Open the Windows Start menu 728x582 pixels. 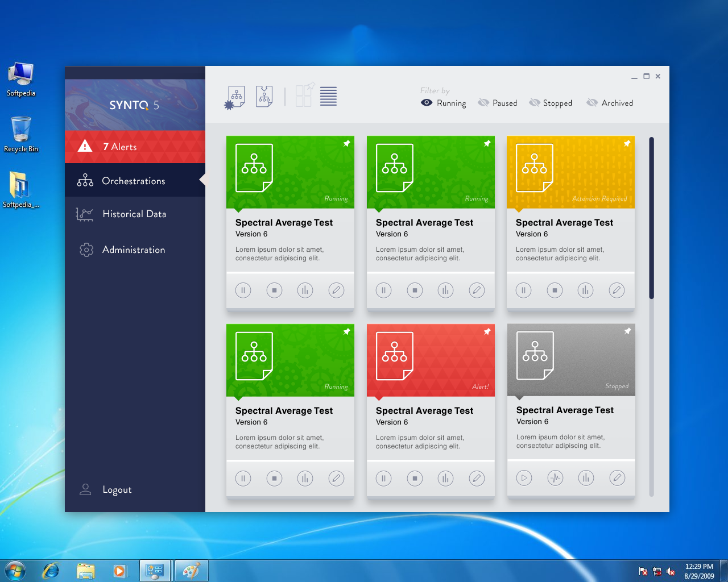[15, 571]
